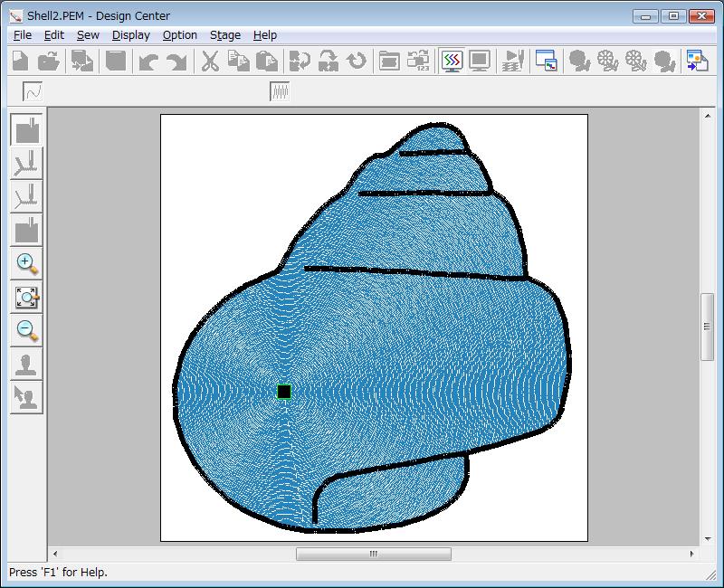724x588 pixels.
Task: Click the design page frame icon
Action: (389, 61)
